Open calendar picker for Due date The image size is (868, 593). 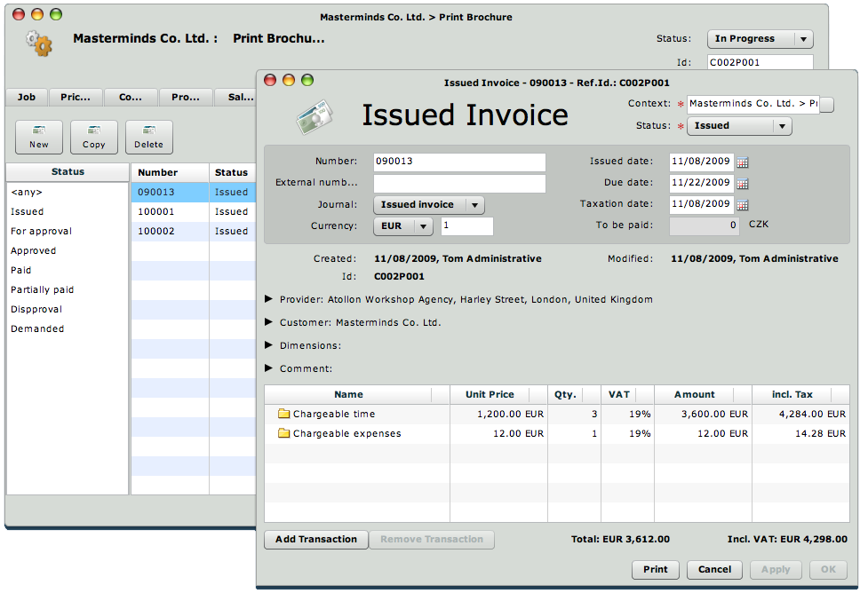click(x=743, y=184)
